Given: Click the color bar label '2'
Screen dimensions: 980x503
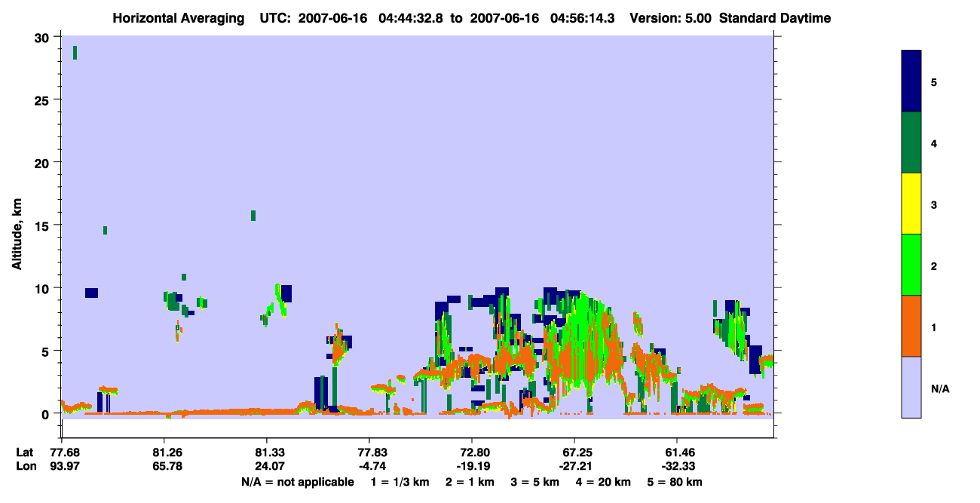Looking at the screenshot, I should [x=934, y=265].
